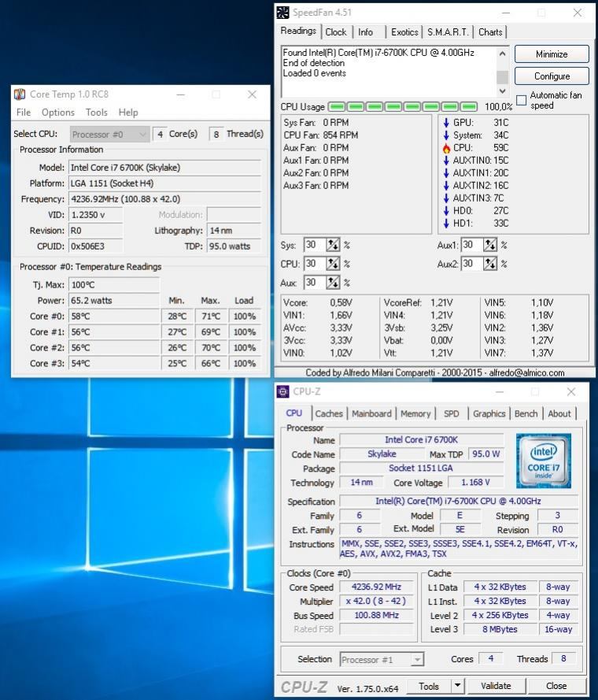
Task: Open the Selection Processor #1 dropdown in CPU-Z
Action: coord(382,659)
